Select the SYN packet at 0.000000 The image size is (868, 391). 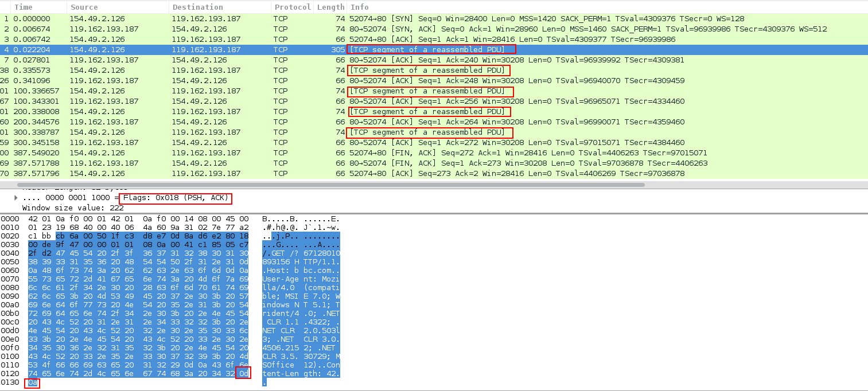(x=434, y=18)
